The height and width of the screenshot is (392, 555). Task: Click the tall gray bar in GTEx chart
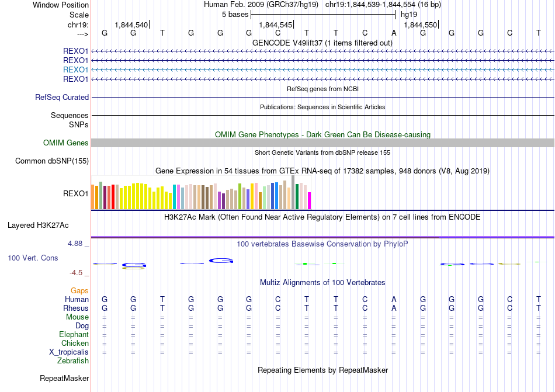pos(293,192)
